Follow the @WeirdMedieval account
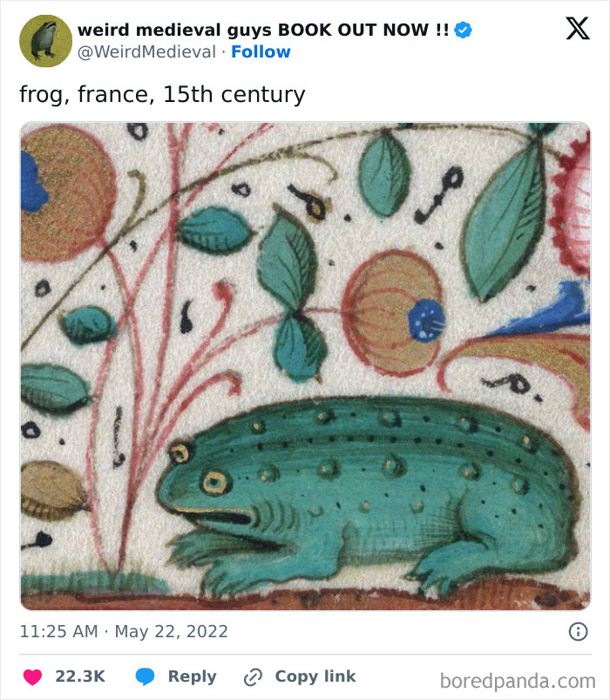610x700 pixels. pyautogui.click(x=261, y=51)
